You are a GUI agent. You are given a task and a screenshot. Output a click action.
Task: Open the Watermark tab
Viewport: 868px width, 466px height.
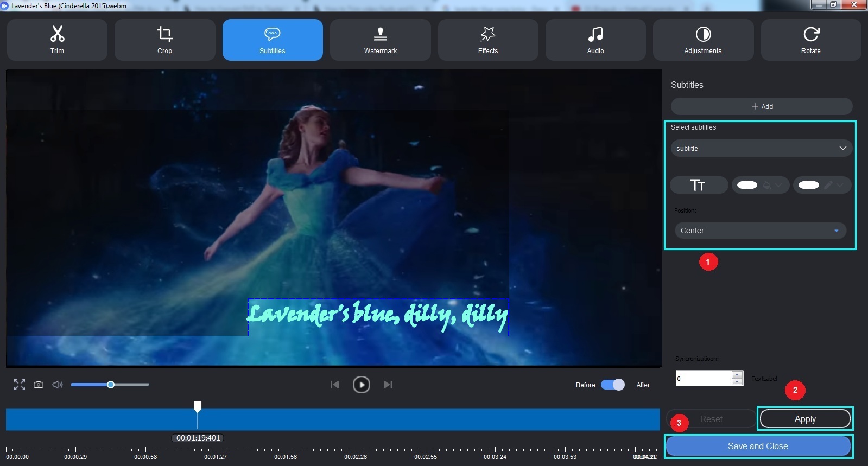tap(380, 40)
